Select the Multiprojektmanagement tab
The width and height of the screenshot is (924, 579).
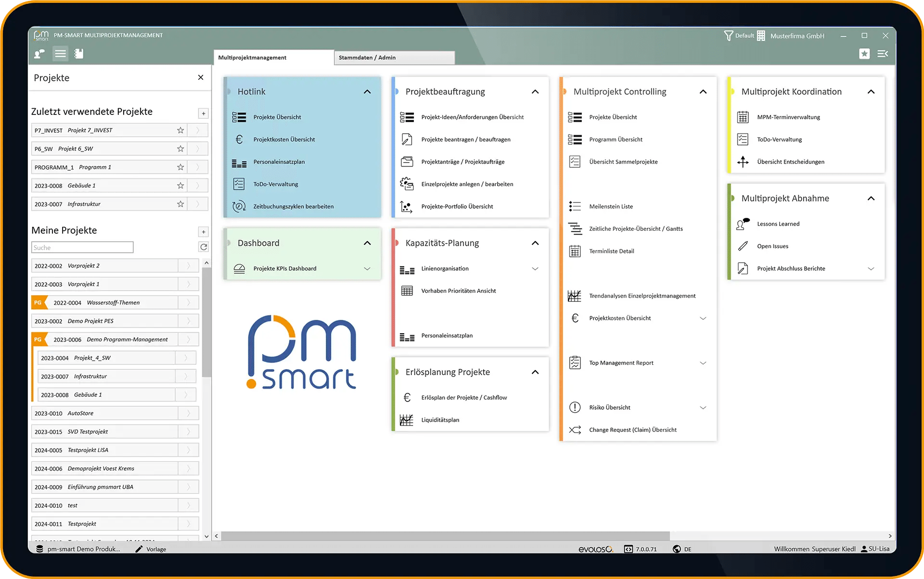273,58
